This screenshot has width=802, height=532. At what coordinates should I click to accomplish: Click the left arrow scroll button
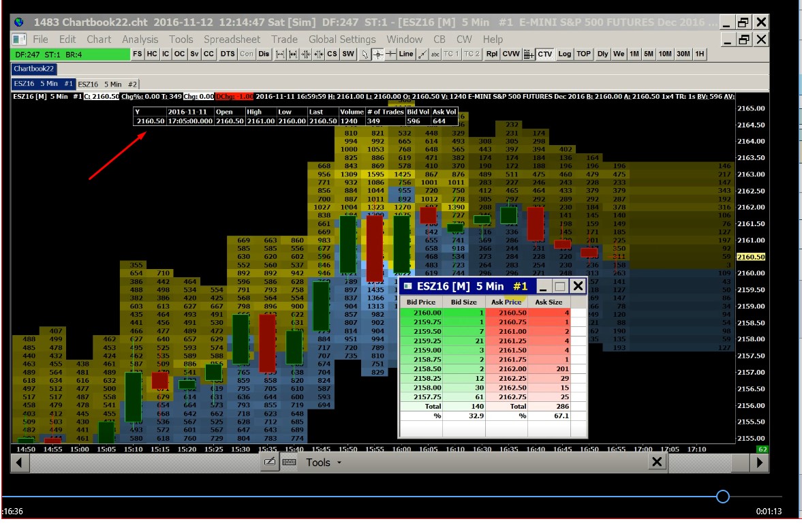point(20,463)
